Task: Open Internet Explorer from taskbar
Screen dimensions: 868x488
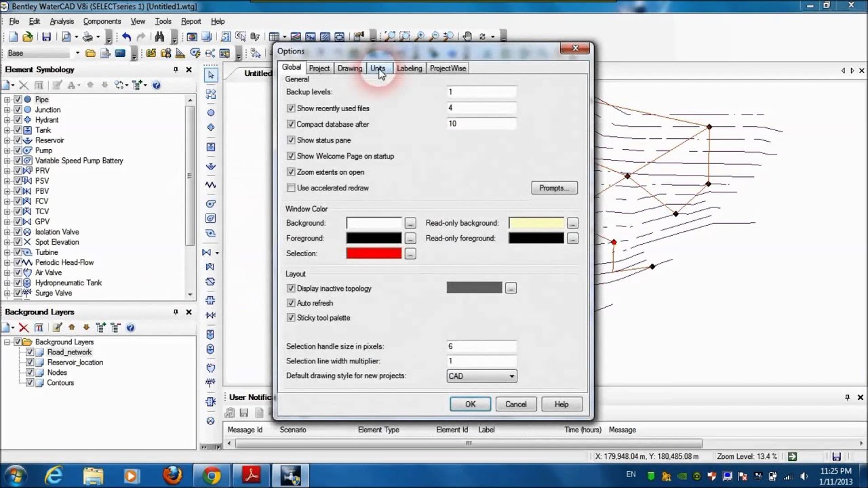Action: (x=54, y=475)
